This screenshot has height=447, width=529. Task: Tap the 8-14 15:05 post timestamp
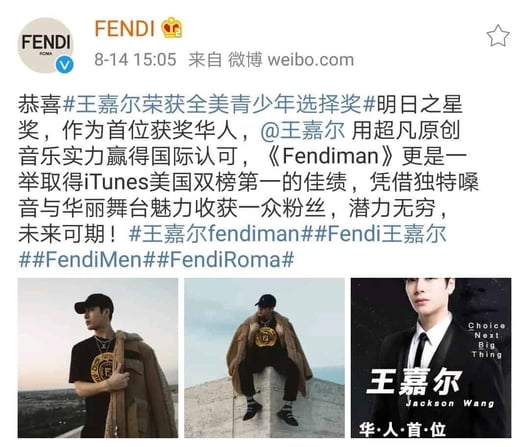(x=135, y=60)
